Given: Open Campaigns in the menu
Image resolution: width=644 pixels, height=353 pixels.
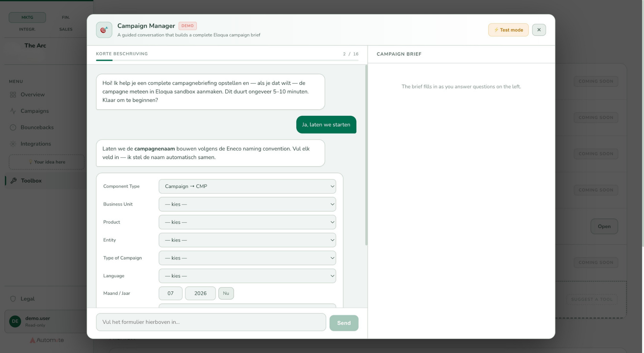Looking at the screenshot, I should (x=34, y=111).
